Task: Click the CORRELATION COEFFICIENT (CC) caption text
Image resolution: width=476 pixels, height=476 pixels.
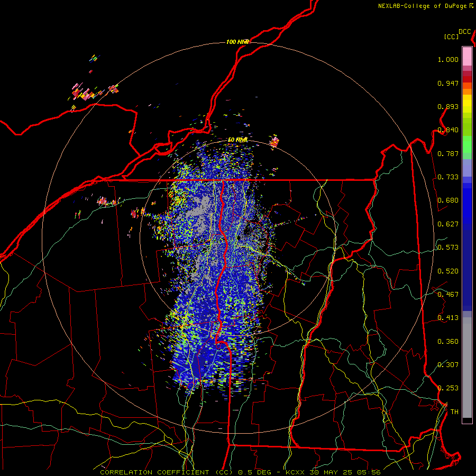Action: (167, 472)
